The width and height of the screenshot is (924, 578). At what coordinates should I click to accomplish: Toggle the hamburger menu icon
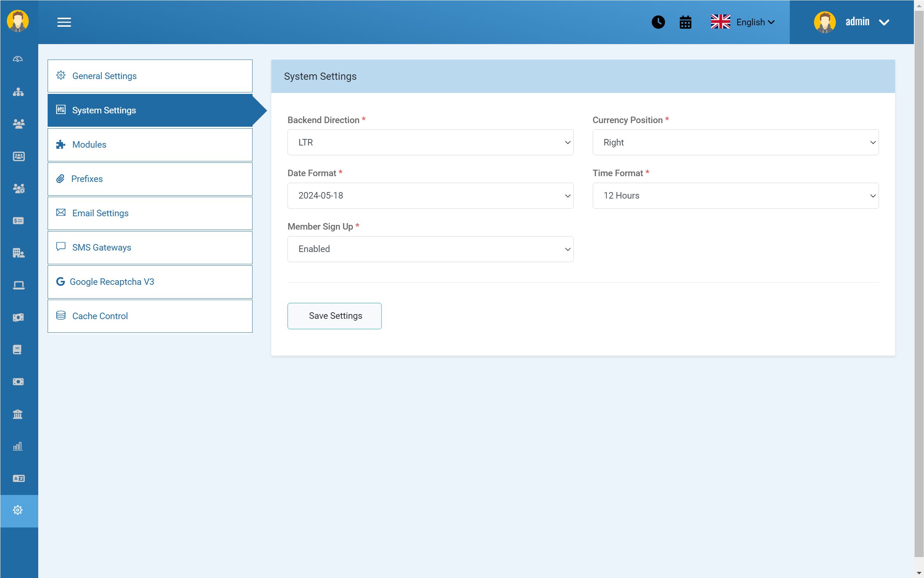(64, 22)
